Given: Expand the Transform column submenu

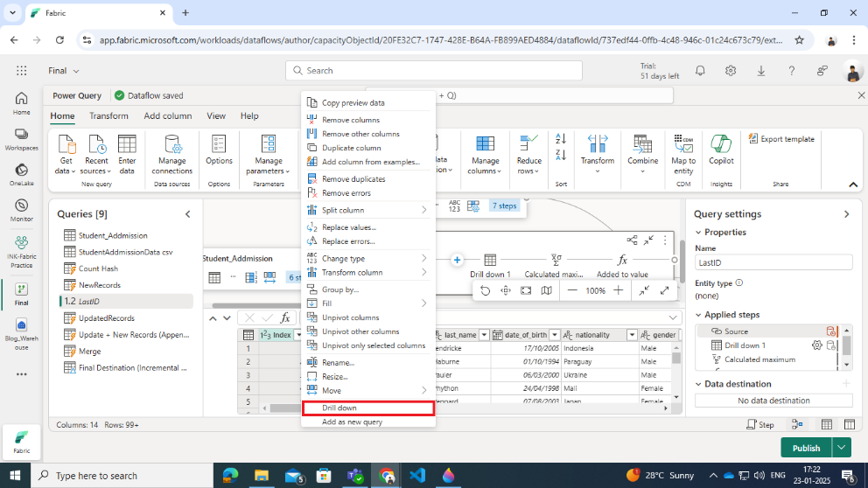Looking at the screenshot, I should pos(368,272).
